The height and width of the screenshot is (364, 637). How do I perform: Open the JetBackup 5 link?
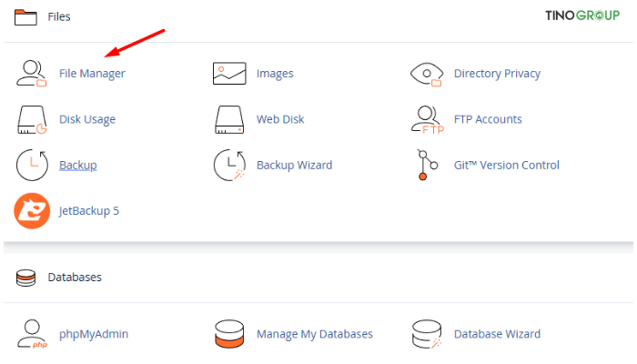click(88, 211)
